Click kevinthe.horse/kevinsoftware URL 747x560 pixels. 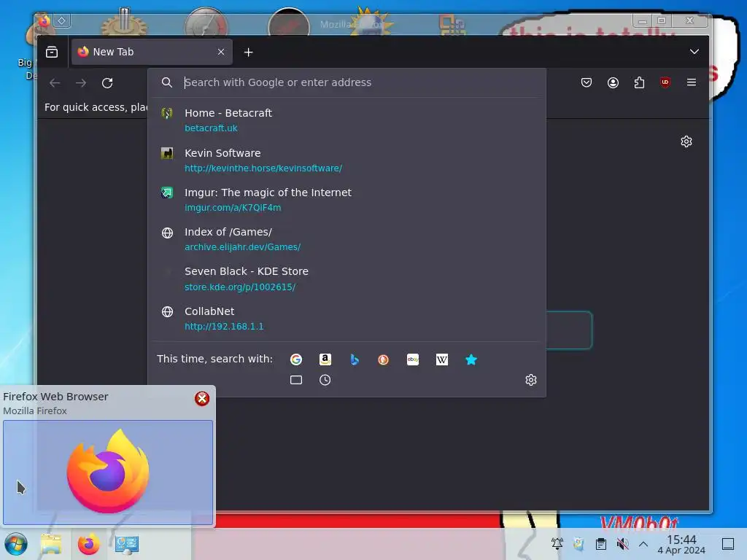click(x=263, y=168)
